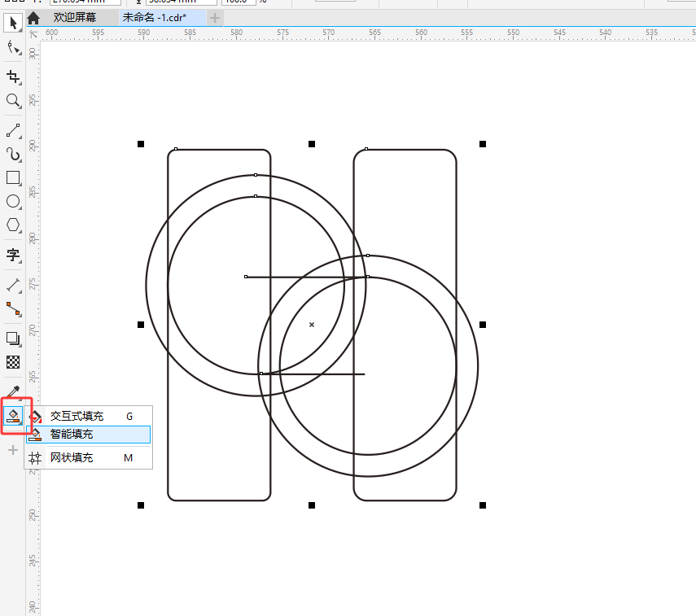Select the Drop Shadow tool

tap(13, 339)
